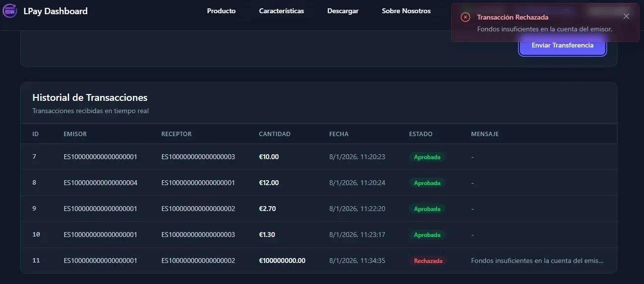Screen dimensions: 644x284
Task: Click receptor ES100000000000000001 in transaction 8
Action: [198, 183]
